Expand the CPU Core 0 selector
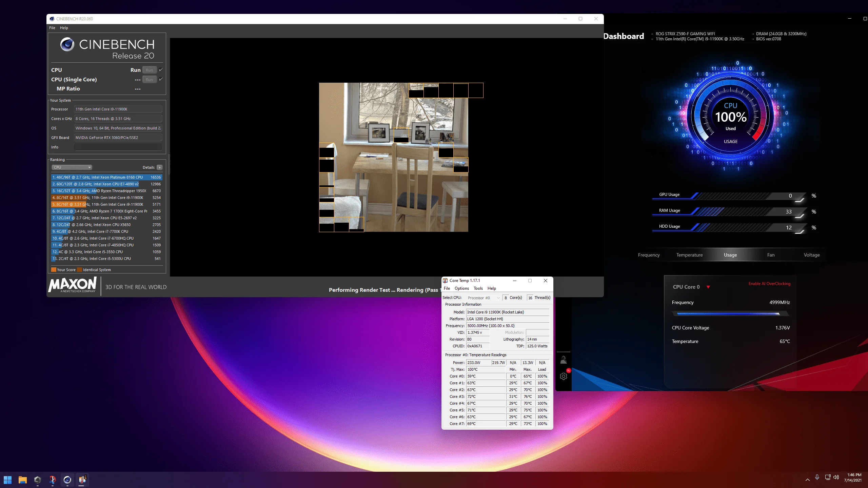868x488 pixels. pos(708,287)
